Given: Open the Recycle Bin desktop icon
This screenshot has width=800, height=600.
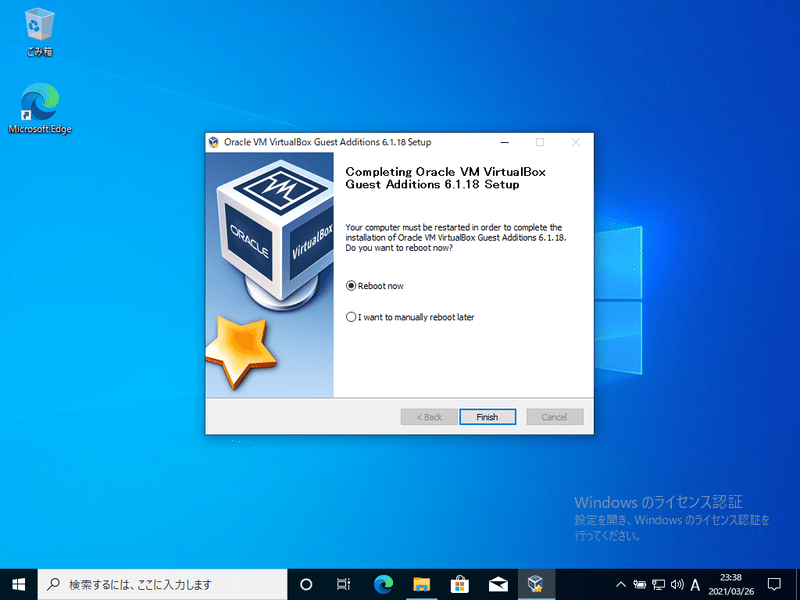Looking at the screenshot, I should tap(39, 32).
